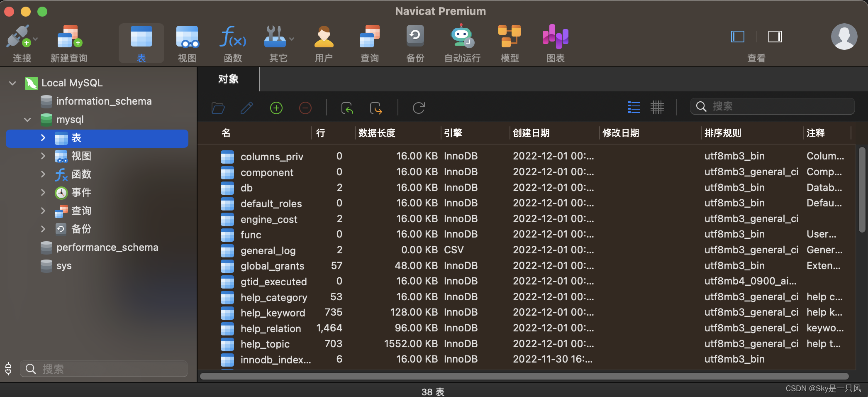Open the 连接 dropdown arrow
Viewport: 868px width, 397px height.
click(35, 39)
